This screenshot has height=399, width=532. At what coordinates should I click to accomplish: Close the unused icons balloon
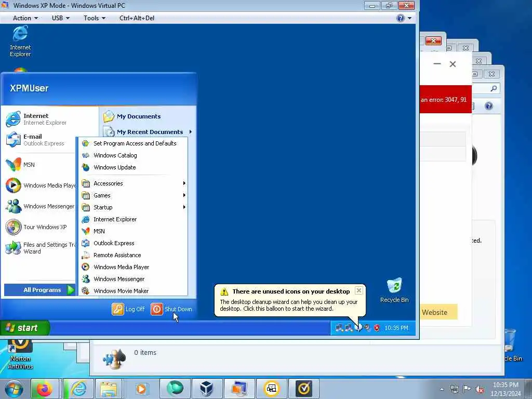pos(358,290)
